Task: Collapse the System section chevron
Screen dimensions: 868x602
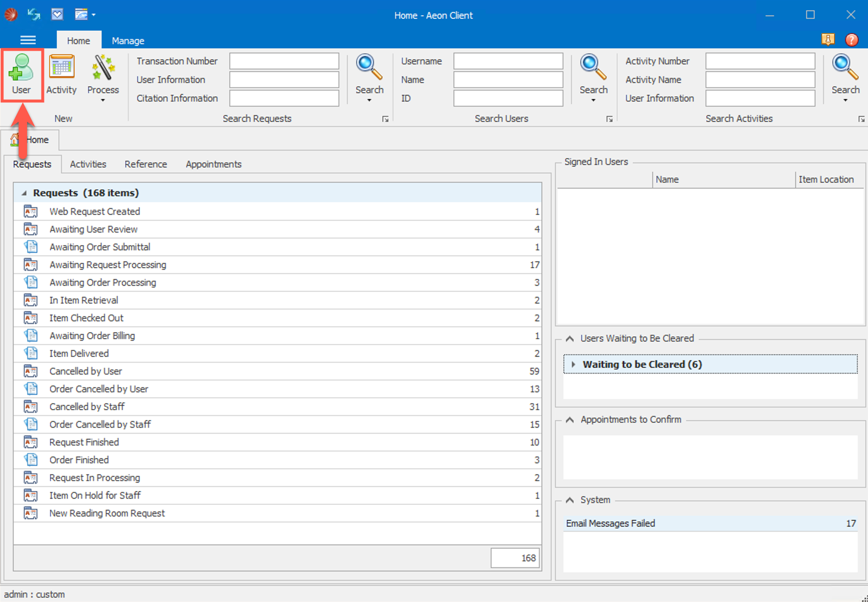Action: point(570,500)
